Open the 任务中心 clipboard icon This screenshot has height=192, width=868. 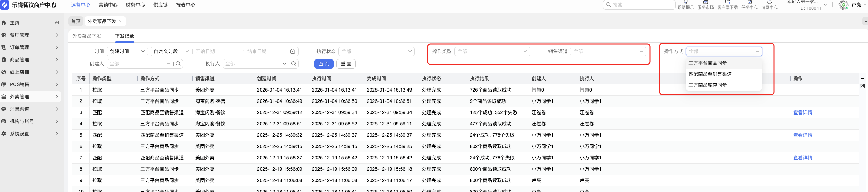point(749,2)
